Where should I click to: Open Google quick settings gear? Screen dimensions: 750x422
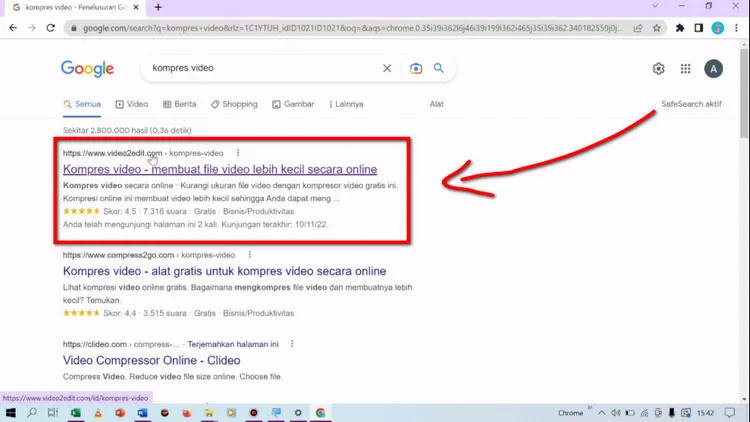(659, 69)
